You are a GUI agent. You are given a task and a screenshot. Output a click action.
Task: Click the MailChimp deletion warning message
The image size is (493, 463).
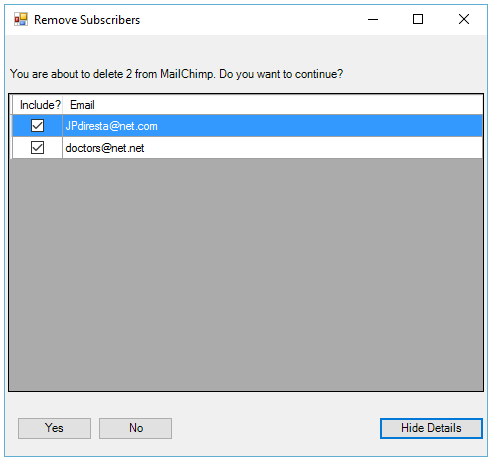pyautogui.click(x=176, y=74)
